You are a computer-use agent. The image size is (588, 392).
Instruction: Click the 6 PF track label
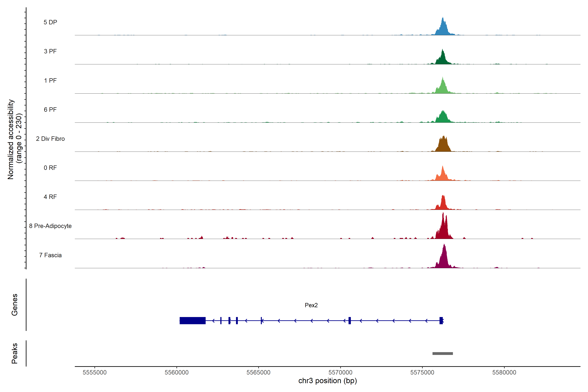tap(50, 109)
